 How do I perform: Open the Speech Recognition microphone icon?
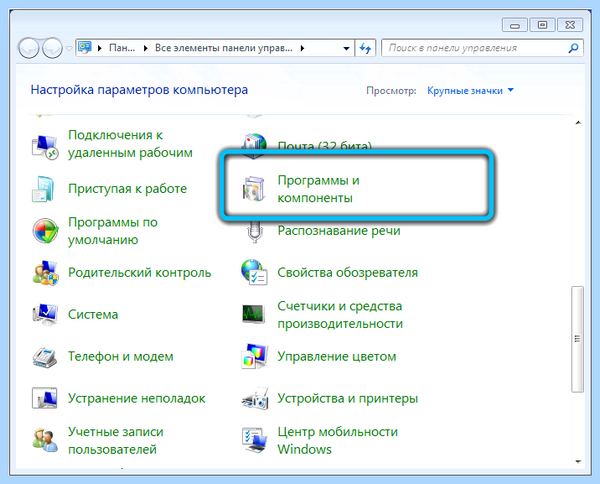(255, 231)
